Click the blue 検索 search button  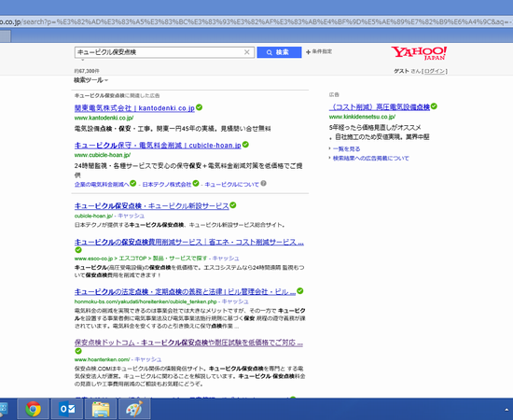tap(279, 52)
